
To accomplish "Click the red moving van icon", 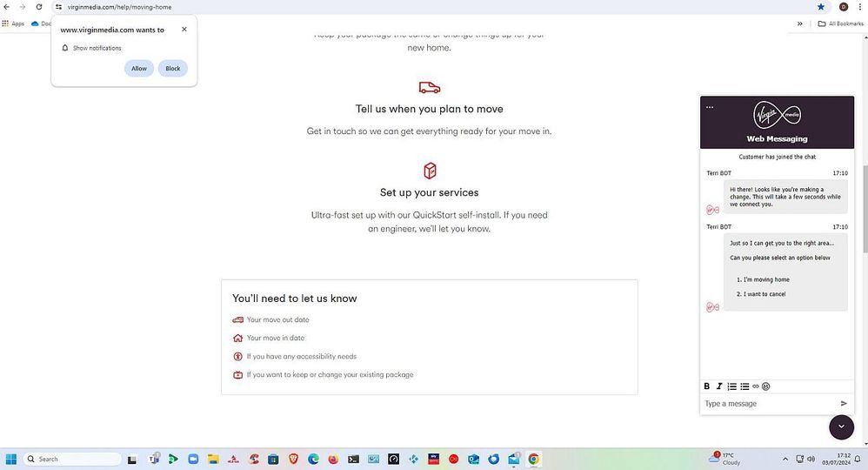I will [429, 88].
